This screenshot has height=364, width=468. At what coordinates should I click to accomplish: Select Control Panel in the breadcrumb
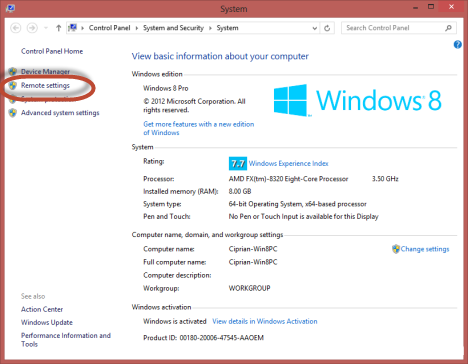[x=109, y=28]
